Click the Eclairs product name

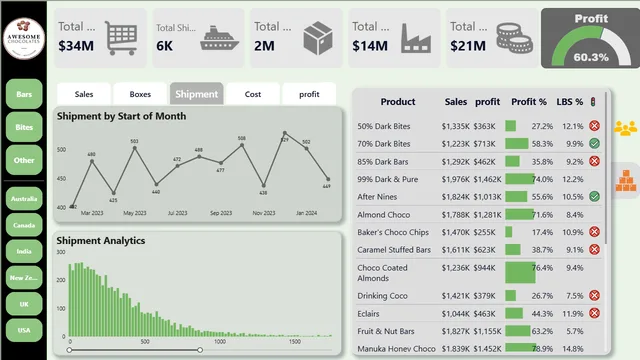pyautogui.click(x=368, y=313)
